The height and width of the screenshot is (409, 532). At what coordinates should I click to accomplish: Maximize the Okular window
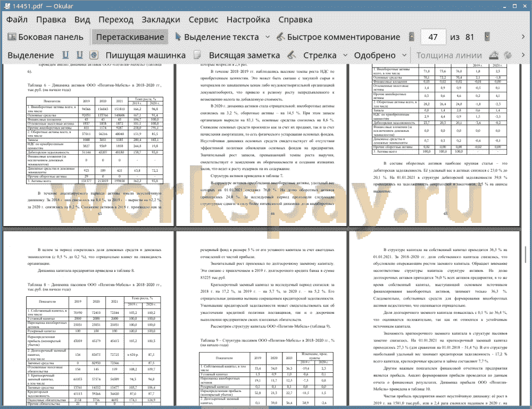(x=514, y=6)
